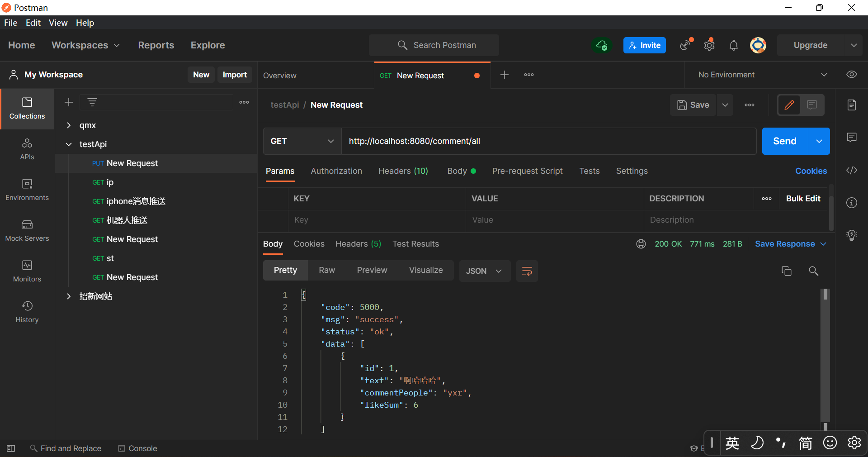The height and width of the screenshot is (457, 868).
Task: Open the JSON format dropdown
Action: [x=485, y=271]
